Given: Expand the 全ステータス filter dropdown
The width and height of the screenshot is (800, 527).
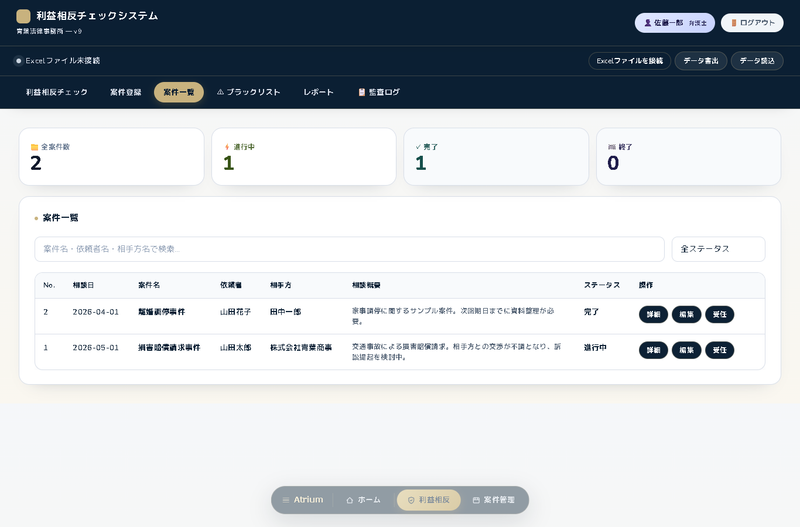Looking at the screenshot, I should click(x=718, y=249).
